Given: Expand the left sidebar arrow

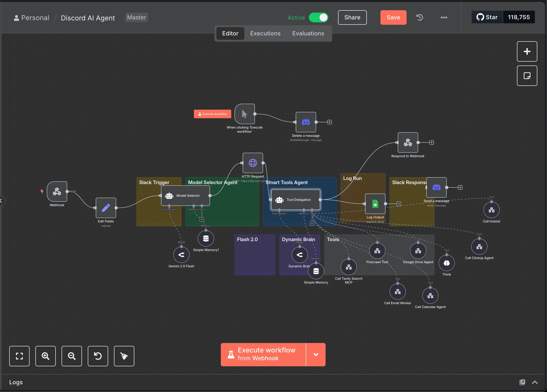Looking at the screenshot, I should point(1,201).
